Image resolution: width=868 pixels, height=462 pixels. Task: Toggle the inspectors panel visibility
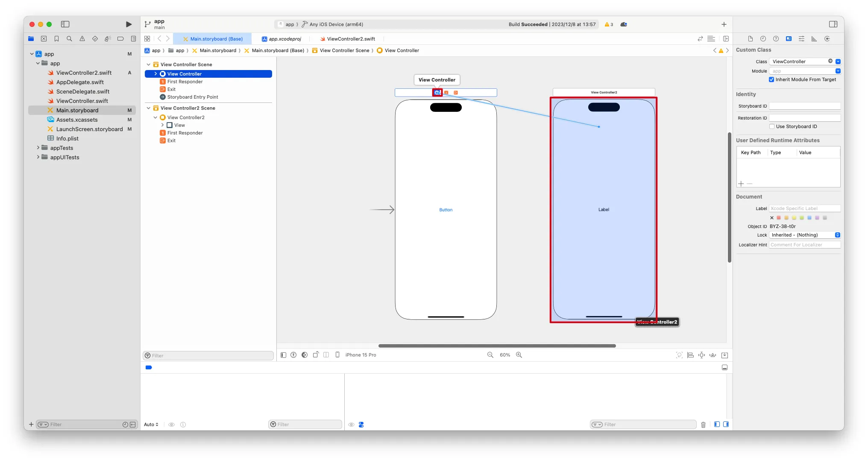(x=833, y=24)
